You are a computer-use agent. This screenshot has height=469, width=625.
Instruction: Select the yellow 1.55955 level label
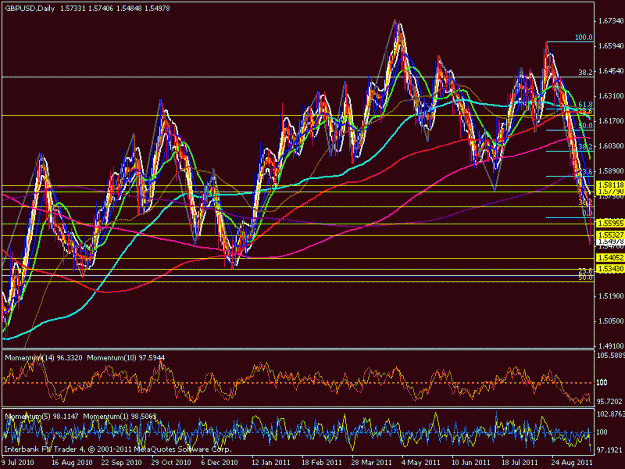(610, 224)
